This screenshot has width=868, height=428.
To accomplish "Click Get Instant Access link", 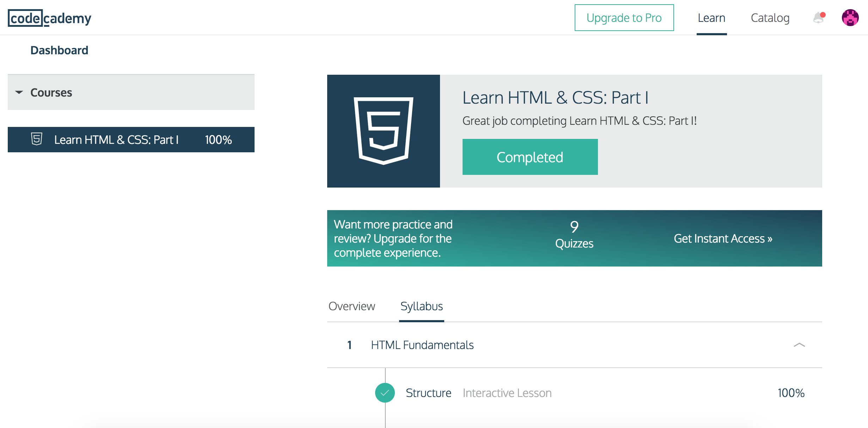I will click(723, 239).
